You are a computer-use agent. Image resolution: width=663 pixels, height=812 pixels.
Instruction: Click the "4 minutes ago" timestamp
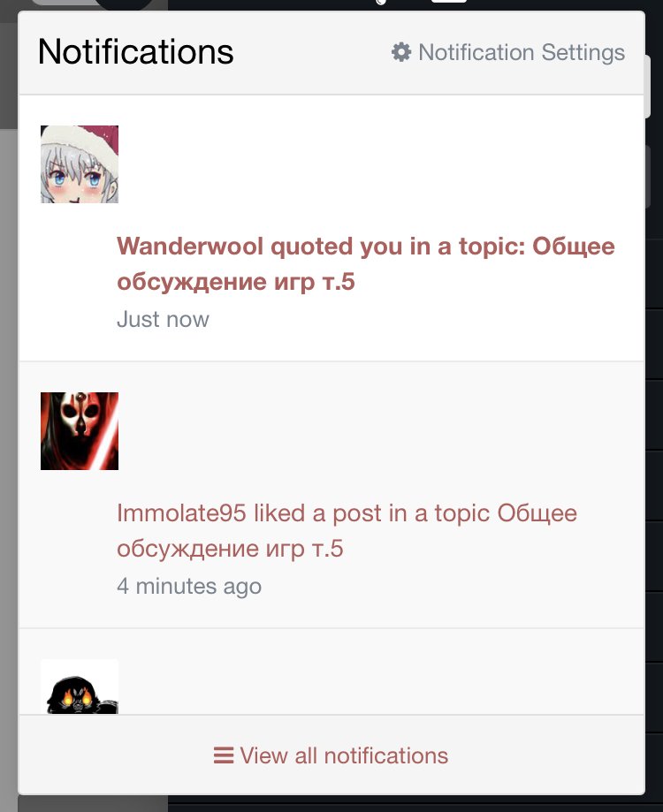(x=189, y=586)
